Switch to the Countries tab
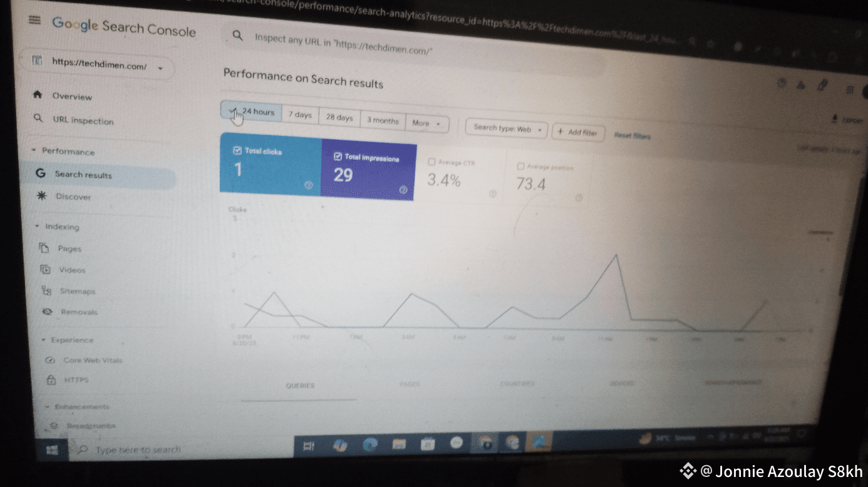868x487 pixels. click(x=517, y=384)
